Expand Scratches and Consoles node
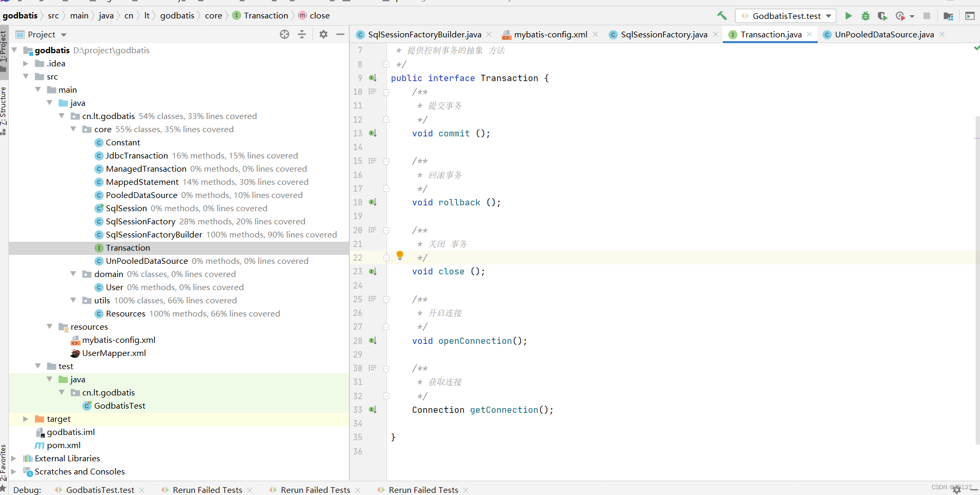 (x=14, y=471)
